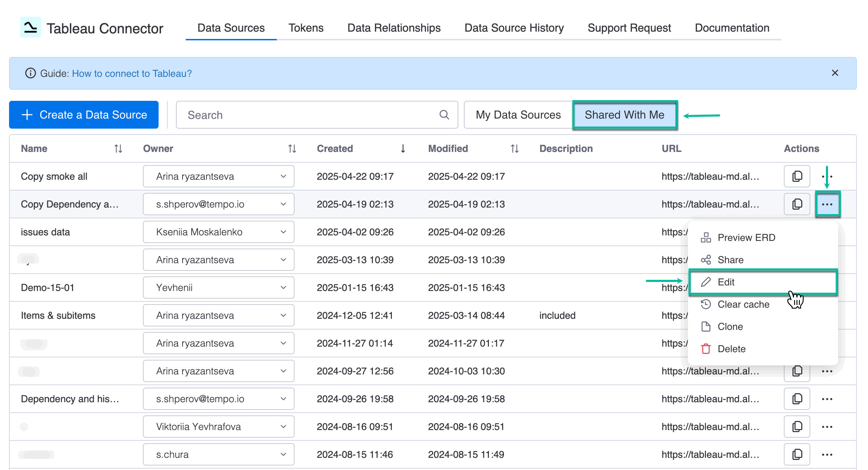868x470 pixels.
Task: Click the Preview ERD icon in actions menu
Action: (706, 237)
